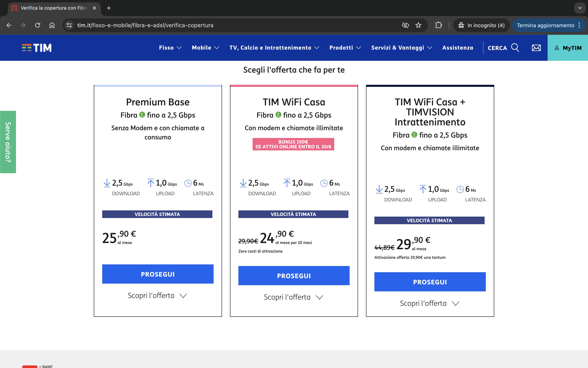Click the BONUS 100€ promo banner
Screen dimensions: 588x368
point(293,144)
